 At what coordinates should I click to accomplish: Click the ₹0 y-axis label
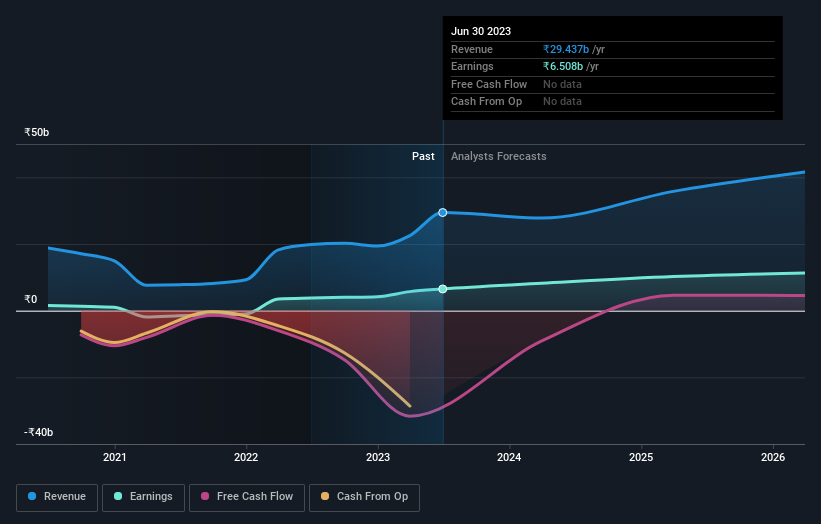coord(31,299)
